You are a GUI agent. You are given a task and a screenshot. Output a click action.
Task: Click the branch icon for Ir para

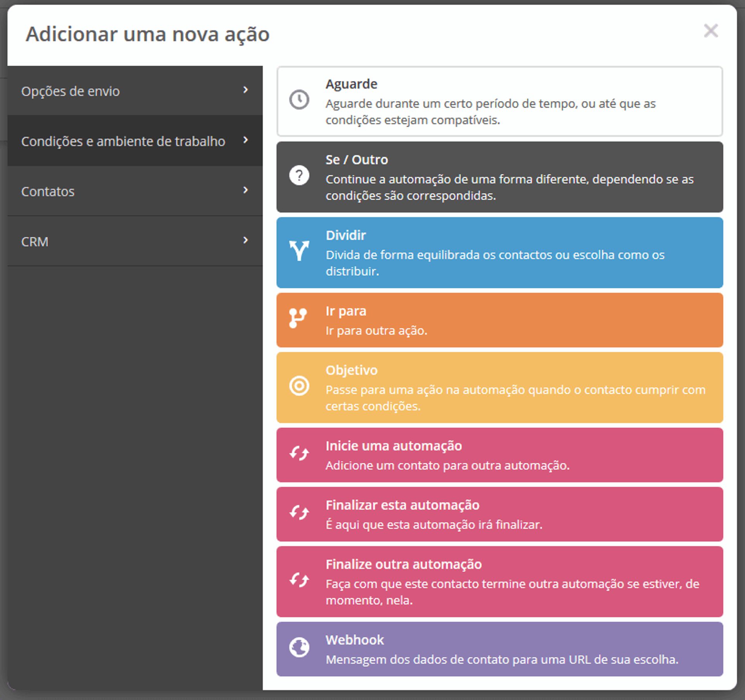click(298, 318)
